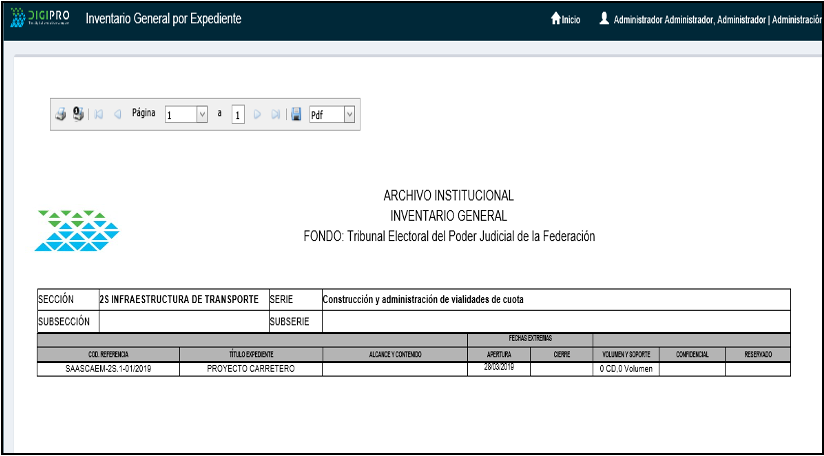
Task: Go to the next page
Action: tap(257, 115)
